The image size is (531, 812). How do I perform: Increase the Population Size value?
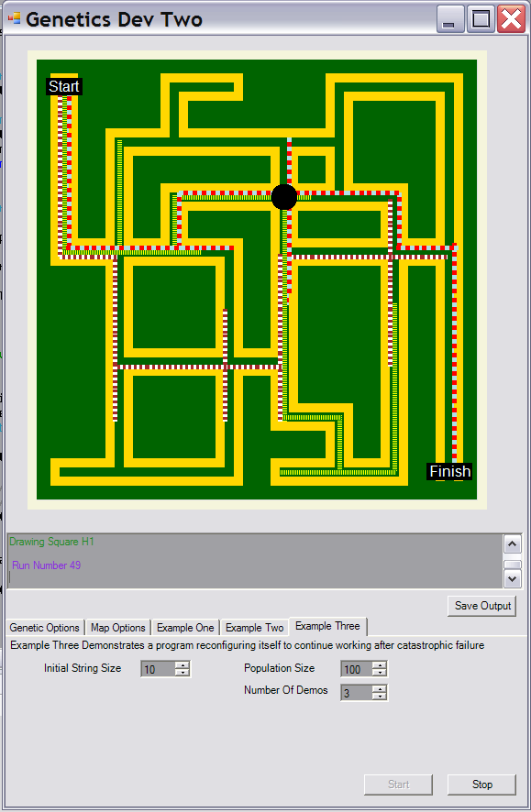(380, 665)
